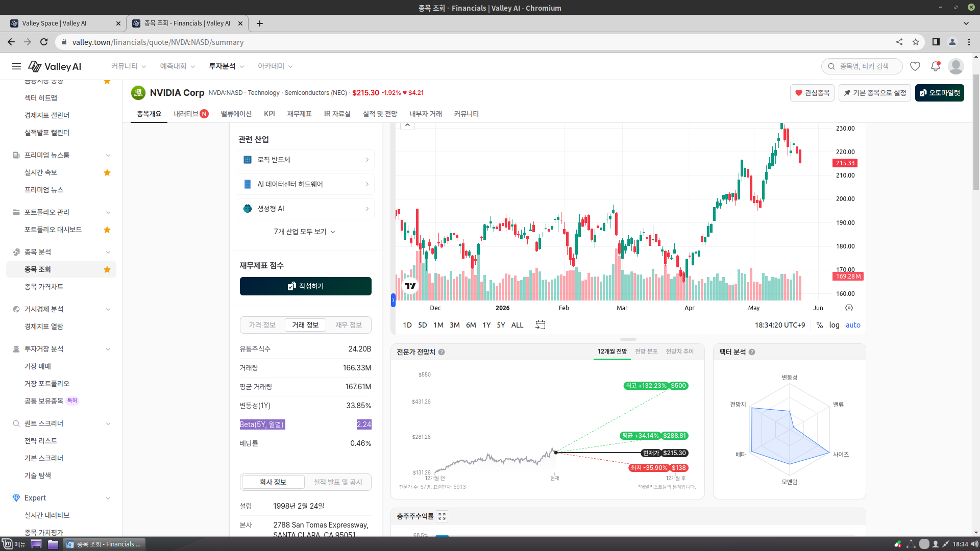Image resolution: width=980 pixels, height=551 pixels.
Task: Open Chromium menu with three dots
Action: (x=969, y=42)
